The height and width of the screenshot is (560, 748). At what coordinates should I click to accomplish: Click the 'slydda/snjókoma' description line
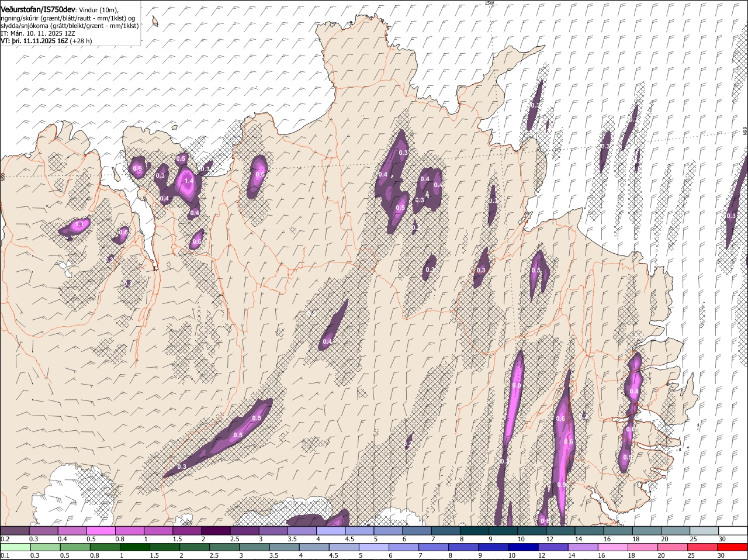point(70,26)
